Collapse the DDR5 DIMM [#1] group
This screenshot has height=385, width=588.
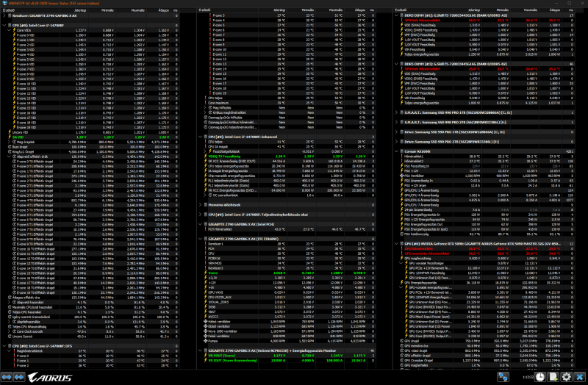[x=396, y=15]
